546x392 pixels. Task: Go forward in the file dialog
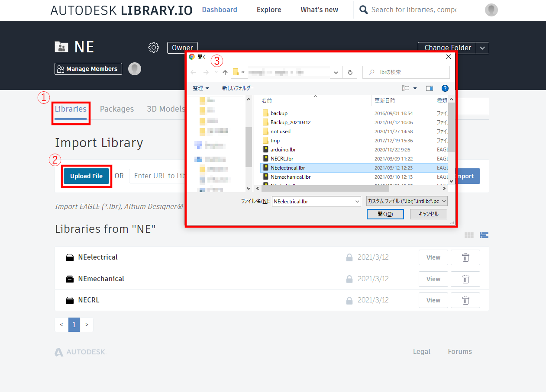point(206,72)
